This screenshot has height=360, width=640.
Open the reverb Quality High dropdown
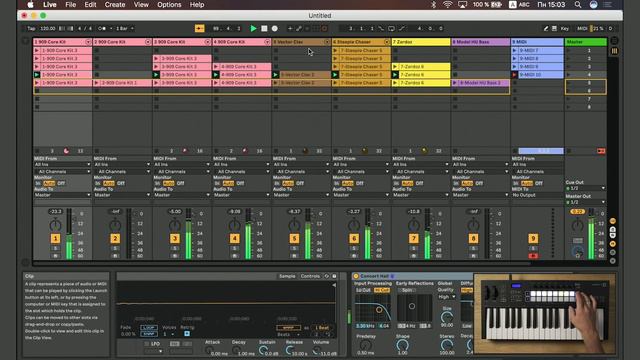pos(447,297)
